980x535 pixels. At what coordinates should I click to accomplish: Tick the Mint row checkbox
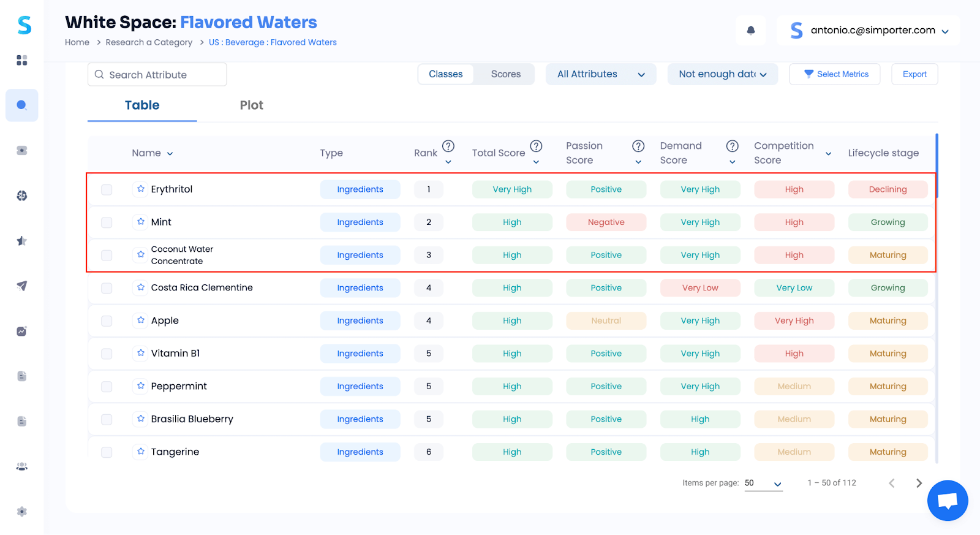pyautogui.click(x=107, y=222)
